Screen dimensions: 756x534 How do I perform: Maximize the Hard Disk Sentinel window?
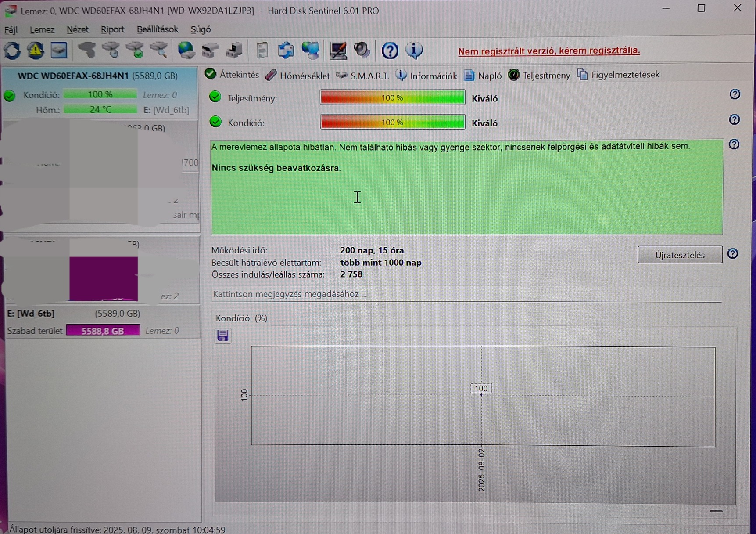click(701, 8)
